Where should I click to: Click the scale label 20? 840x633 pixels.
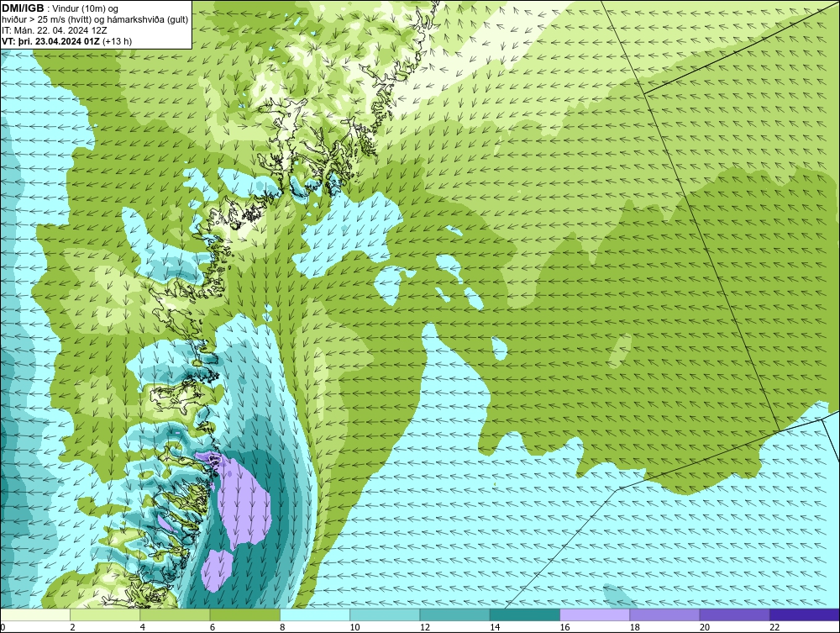pyautogui.click(x=705, y=627)
